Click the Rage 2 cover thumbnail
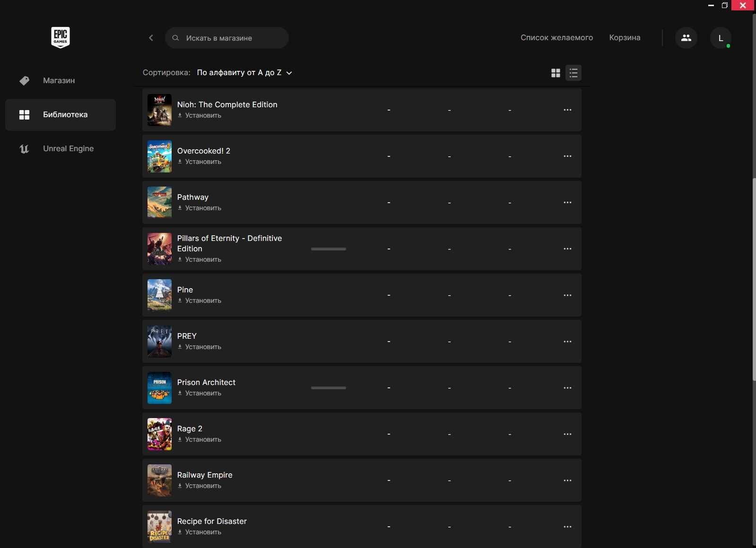This screenshot has width=756, height=548. tap(159, 434)
